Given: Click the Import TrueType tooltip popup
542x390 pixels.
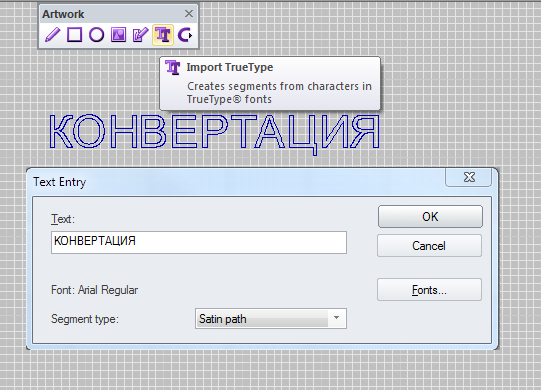Looking at the screenshot, I should pos(270,83).
